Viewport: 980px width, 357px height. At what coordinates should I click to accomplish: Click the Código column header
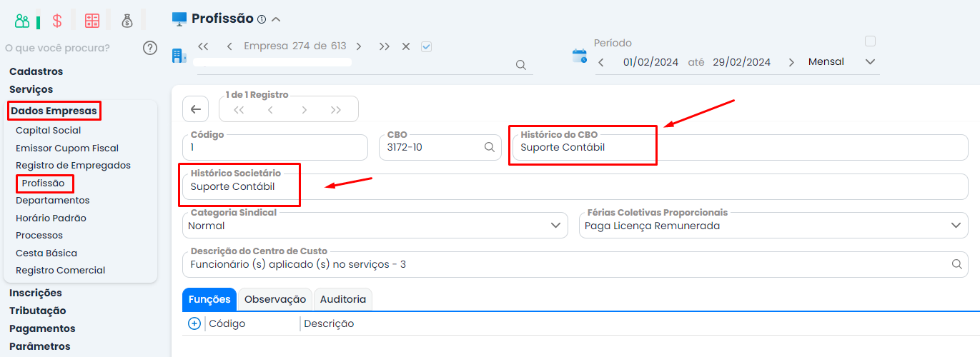click(227, 323)
